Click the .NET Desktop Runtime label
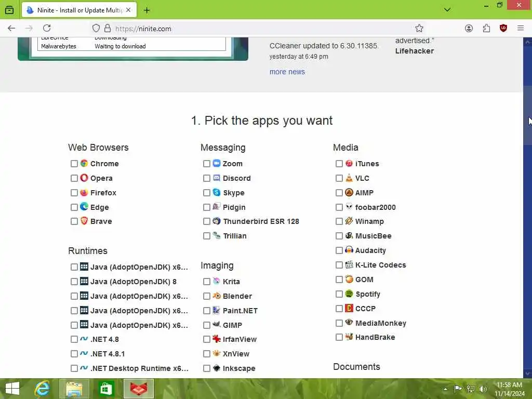The image size is (532, 399). (x=139, y=368)
